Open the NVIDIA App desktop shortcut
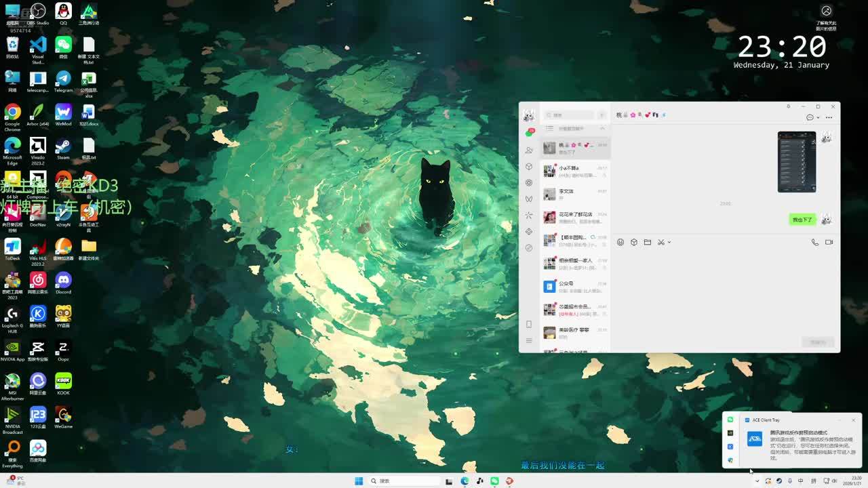Viewport: 868px width, 488px height. [x=12, y=350]
